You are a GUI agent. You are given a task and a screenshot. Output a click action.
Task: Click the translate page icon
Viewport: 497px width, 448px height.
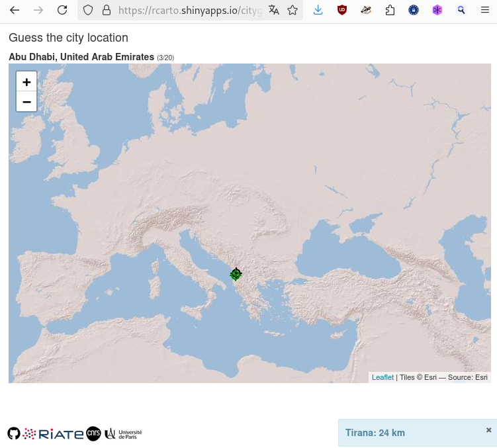(x=274, y=11)
